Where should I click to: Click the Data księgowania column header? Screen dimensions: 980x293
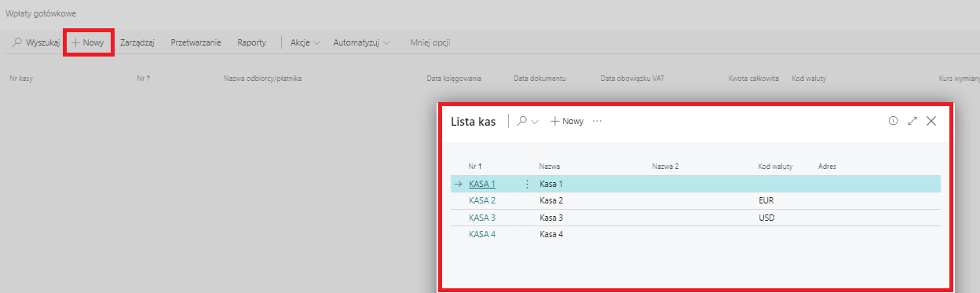pyautogui.click(x=454, y=79)
